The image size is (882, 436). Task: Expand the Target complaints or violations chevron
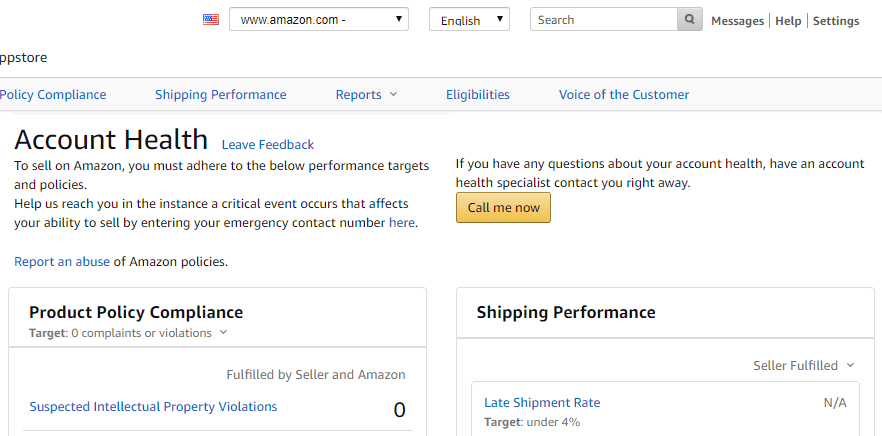(223, 333)
